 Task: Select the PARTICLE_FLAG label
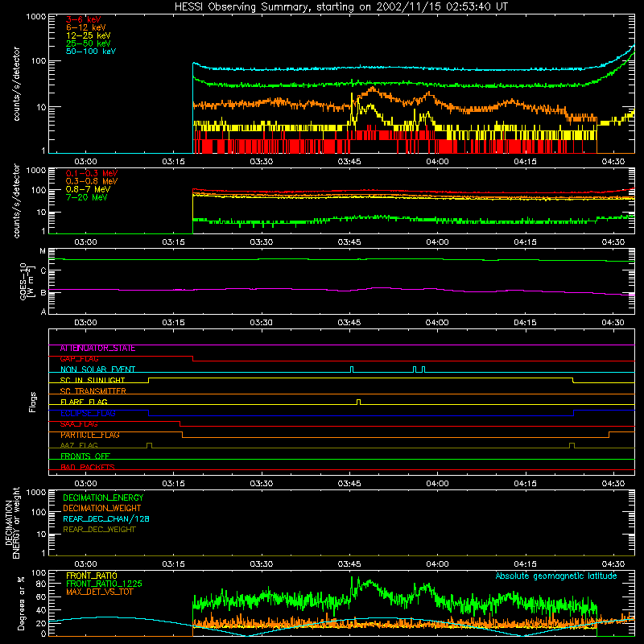pos(90,435)
